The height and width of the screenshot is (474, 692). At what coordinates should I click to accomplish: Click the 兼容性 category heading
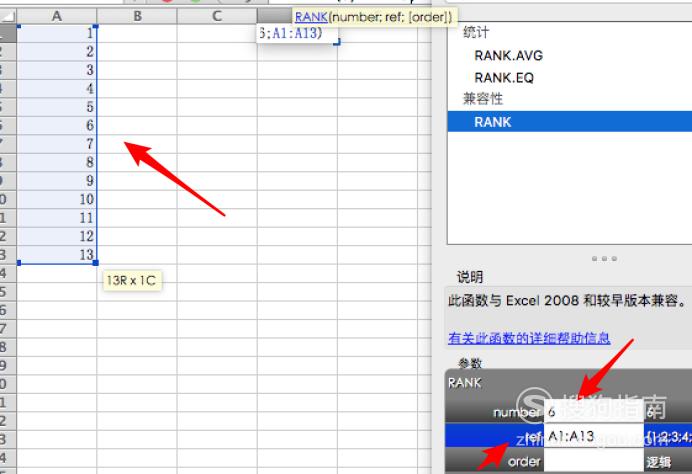483,98
